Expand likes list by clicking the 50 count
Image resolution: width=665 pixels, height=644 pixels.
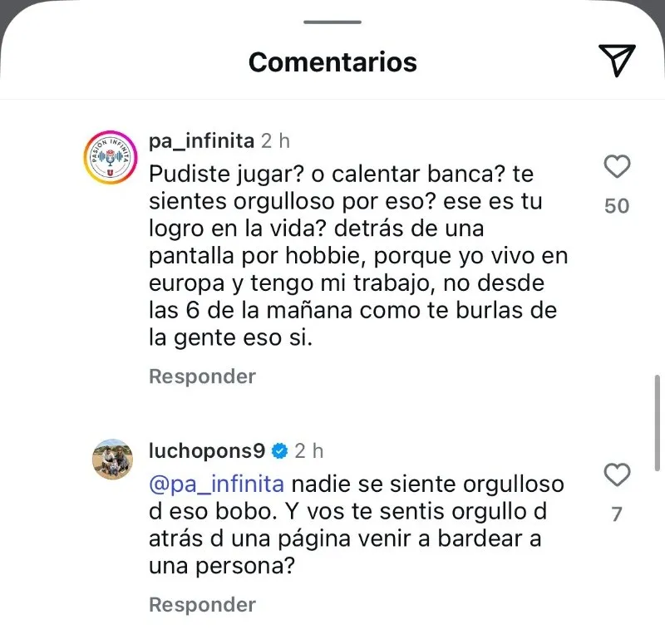click(x=617, y=205)
